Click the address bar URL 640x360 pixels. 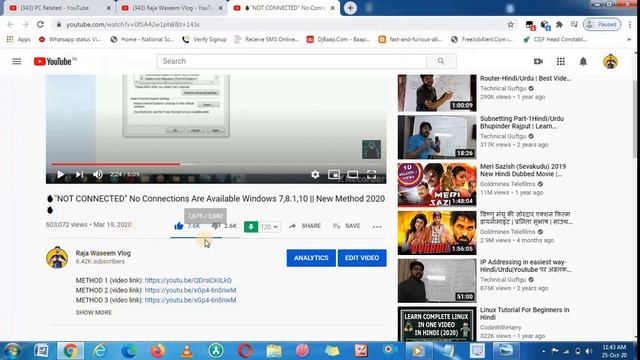pyautogui.click(x=133, y=24)
